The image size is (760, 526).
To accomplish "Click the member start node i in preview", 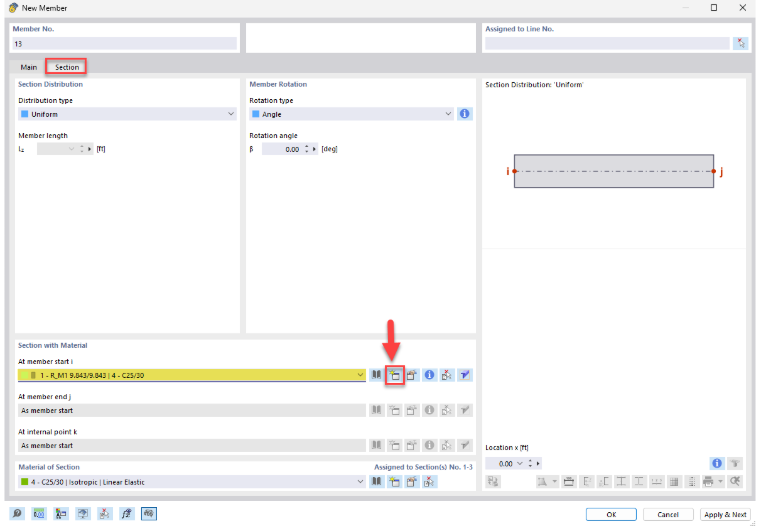I will pos(514,171).
